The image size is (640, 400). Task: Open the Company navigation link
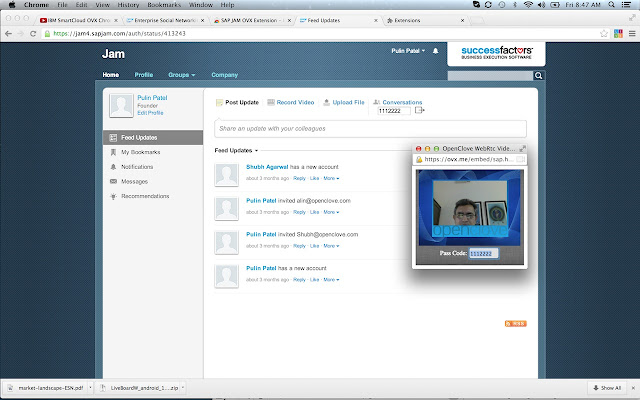[x=224, y=75]
